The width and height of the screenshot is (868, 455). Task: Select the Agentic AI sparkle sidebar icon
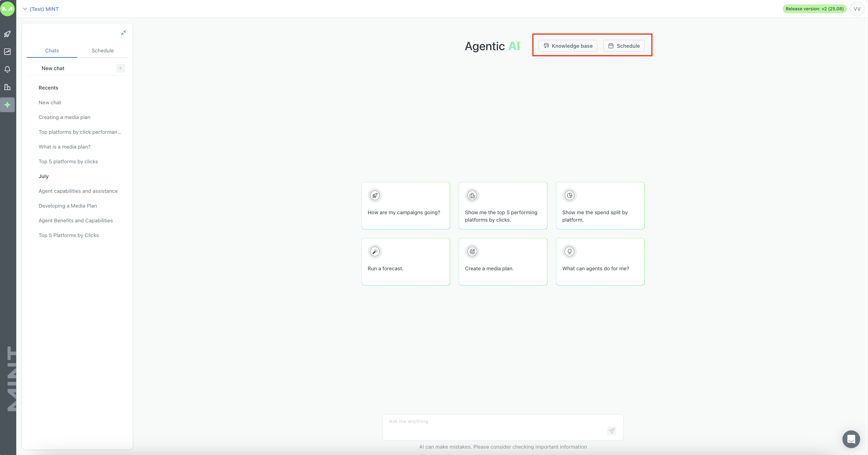click(7, 105)
